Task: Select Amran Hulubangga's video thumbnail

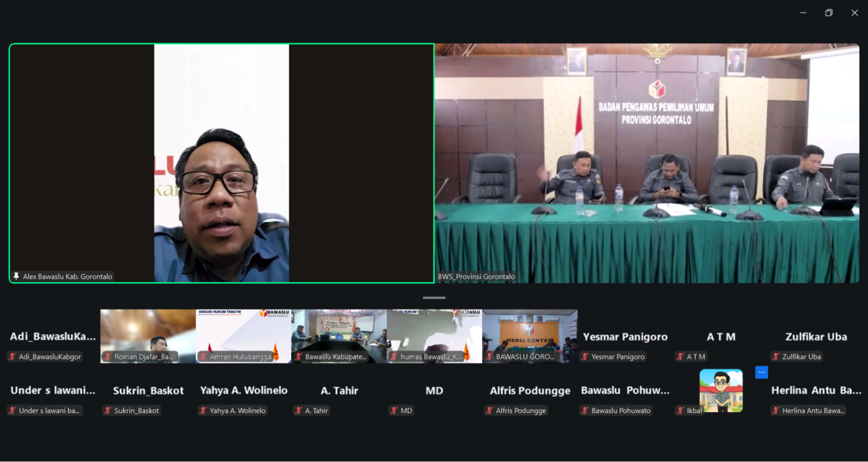Action: (244, 336)
